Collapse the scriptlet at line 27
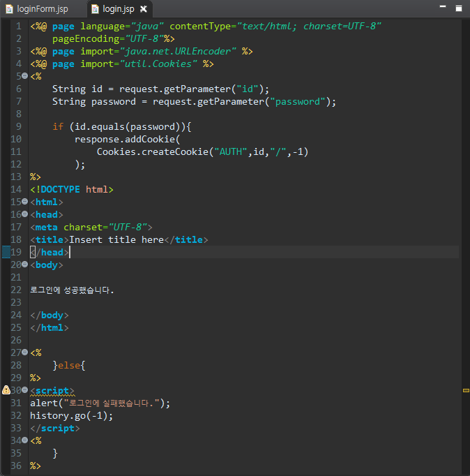This screenshot has width=470, height=476. pos(25,352)
